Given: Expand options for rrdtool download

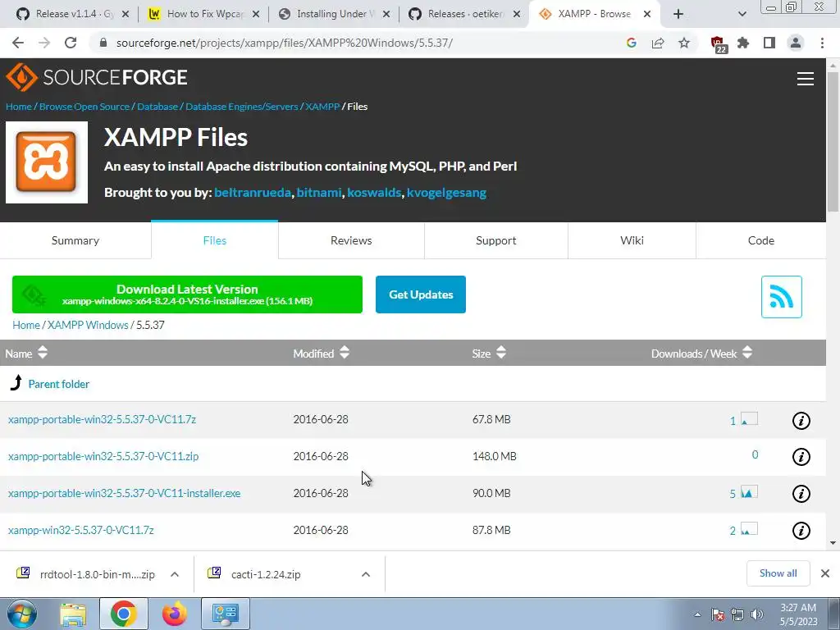Looking at the screenshot, I should pyautogui.click(x=175, y=574).
